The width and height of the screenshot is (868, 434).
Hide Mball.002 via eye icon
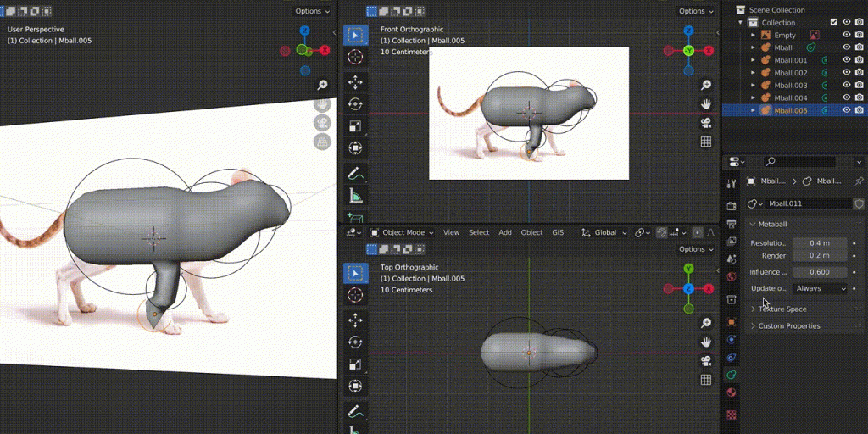pyautogui.click(x=847, y=73)
